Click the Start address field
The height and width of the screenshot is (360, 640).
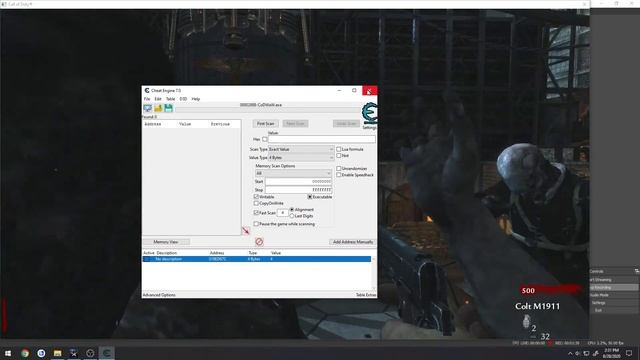coord(298,182)
